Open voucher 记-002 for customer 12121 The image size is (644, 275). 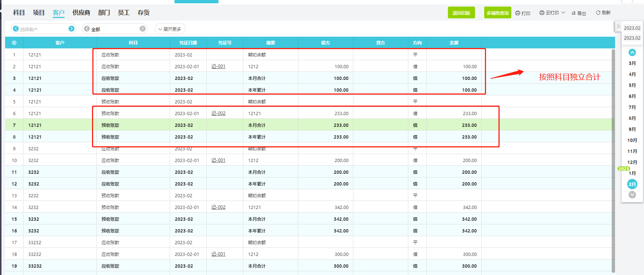pos(218,113)
